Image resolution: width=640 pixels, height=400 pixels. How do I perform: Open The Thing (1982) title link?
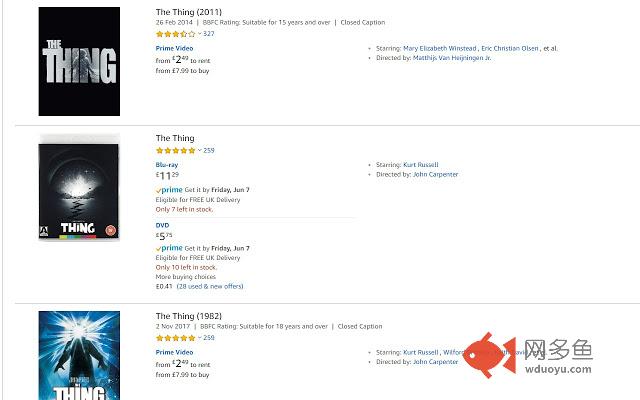pyautogui.click(x=189, y=316)
